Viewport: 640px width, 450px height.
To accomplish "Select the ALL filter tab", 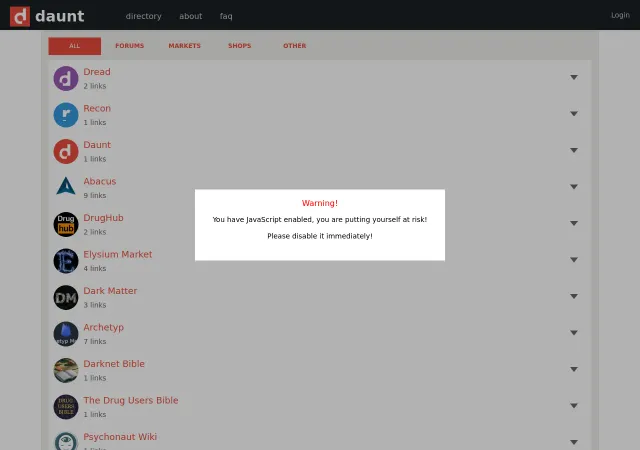I will point(75,46).
